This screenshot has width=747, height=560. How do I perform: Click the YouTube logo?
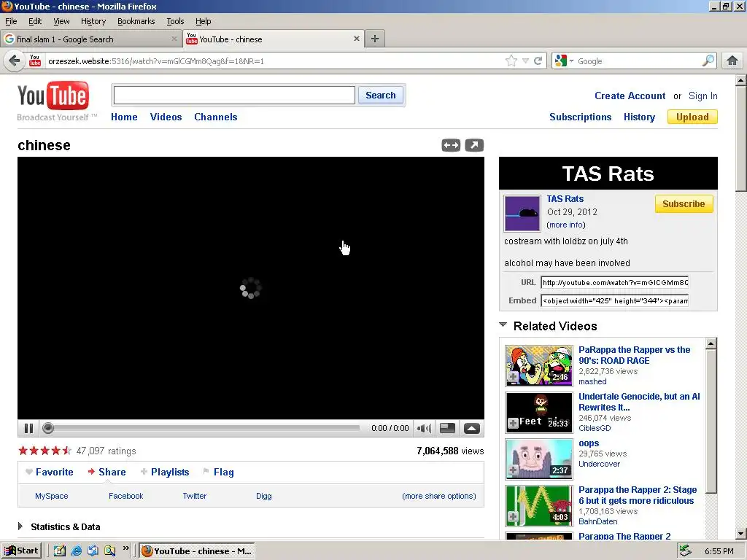click(x=53, y=96)
